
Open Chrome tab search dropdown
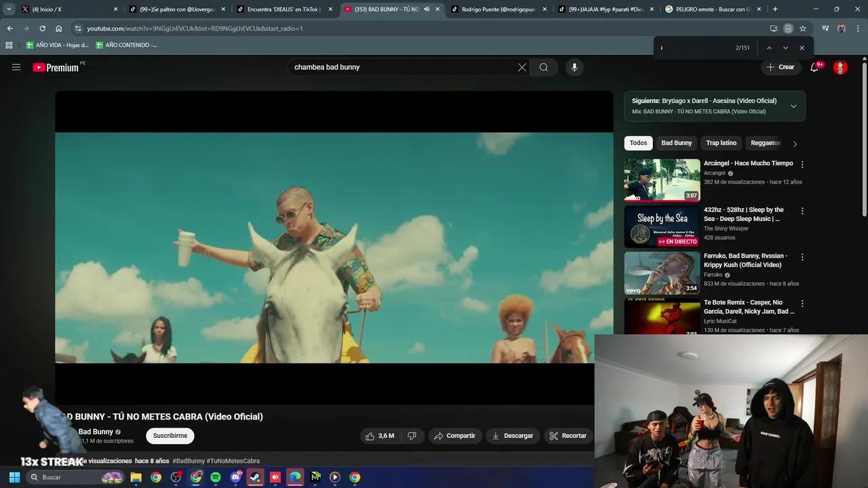pos(9,9)
